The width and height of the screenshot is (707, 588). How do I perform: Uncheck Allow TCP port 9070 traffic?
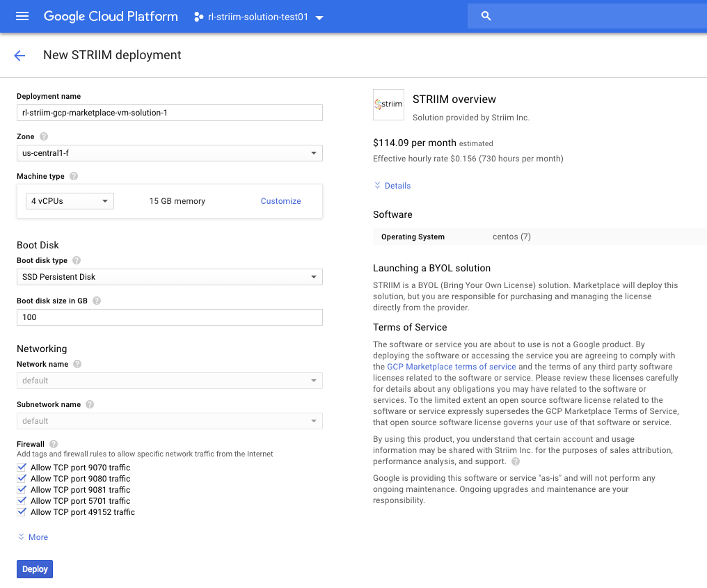tap(22, 467)
